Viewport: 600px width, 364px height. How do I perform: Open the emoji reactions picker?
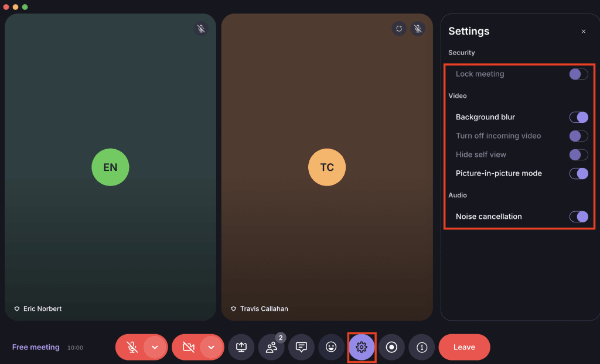pyautogui.click(x=332, y=347)
